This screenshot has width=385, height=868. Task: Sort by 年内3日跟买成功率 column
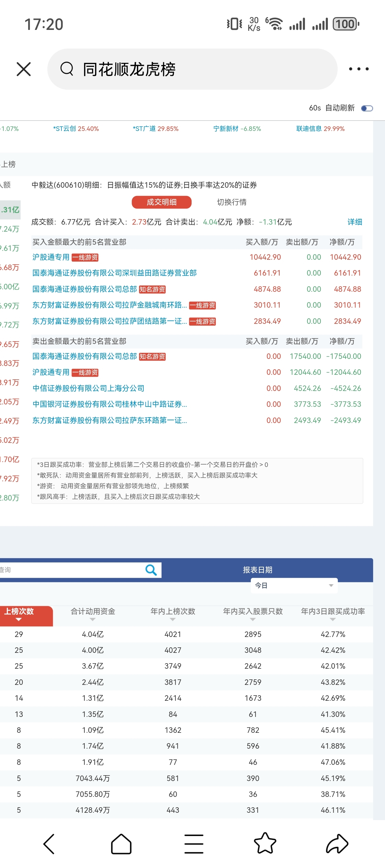coord(333,615)
